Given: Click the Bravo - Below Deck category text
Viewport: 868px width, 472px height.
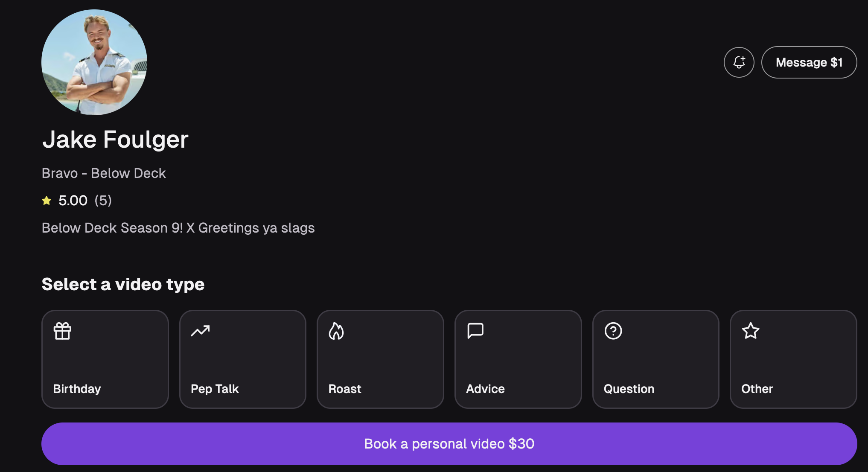Looking at the screenshot, I should click(104, 173).
